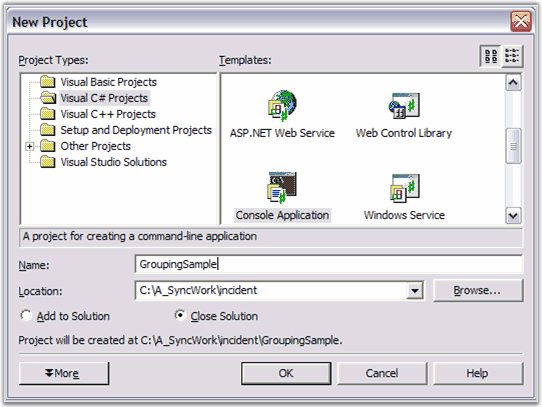The image size is (542, 407).
Task: Switch templates to large icons view
Action: 491,56
